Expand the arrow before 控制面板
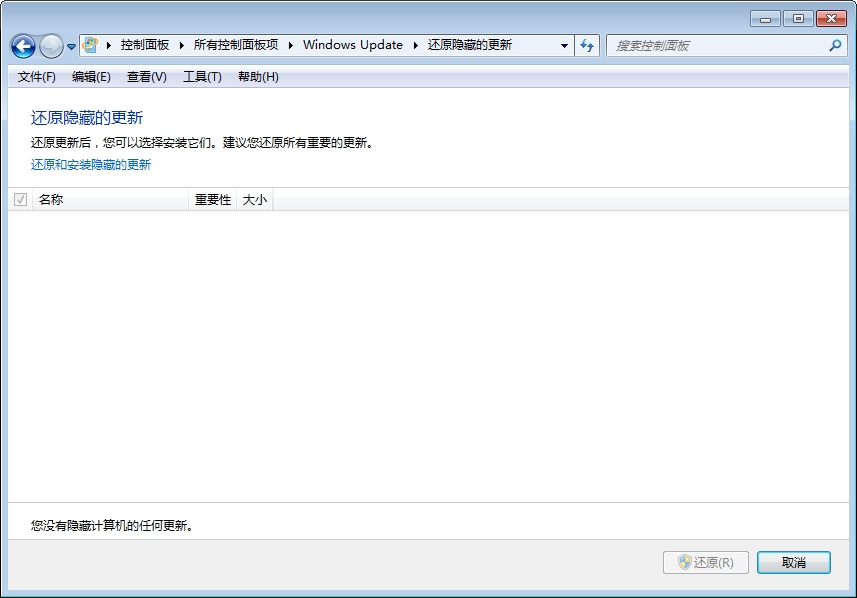Screen dimensions: 857x598 109,45
